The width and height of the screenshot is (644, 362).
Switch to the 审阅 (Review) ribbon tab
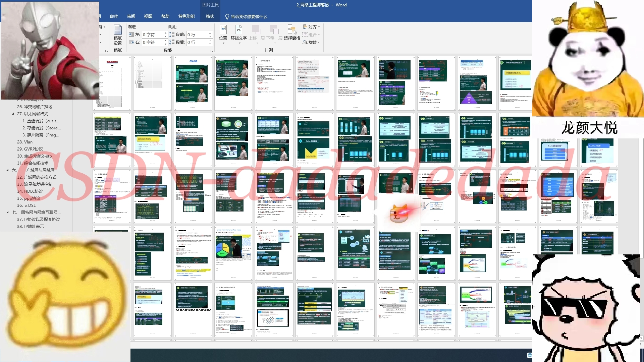click(131, 16)
